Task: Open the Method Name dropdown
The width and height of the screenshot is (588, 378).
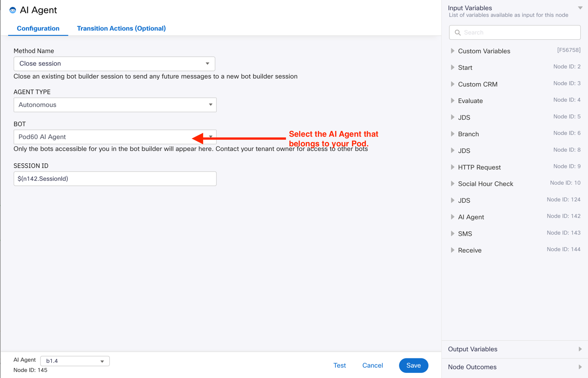Action: point(114,64)
